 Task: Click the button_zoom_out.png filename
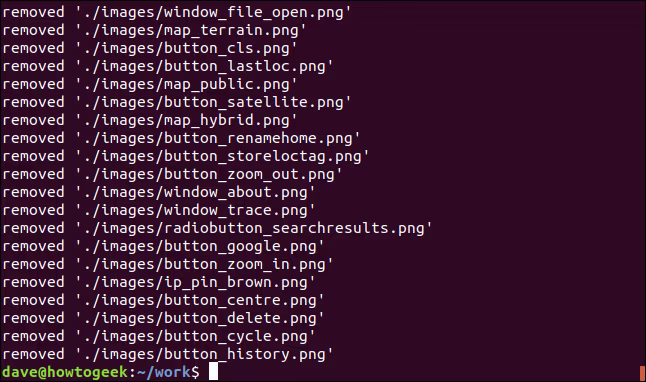coord(249,174)
